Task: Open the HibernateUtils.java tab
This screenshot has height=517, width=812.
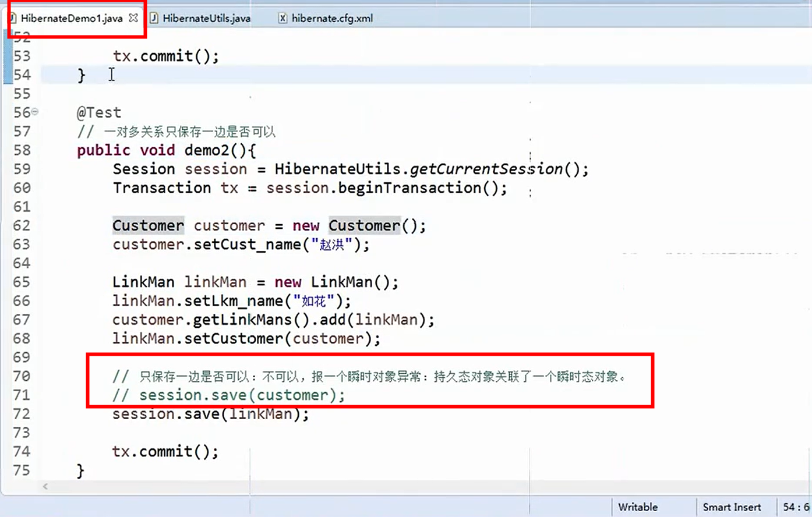Action: [206, 18]
